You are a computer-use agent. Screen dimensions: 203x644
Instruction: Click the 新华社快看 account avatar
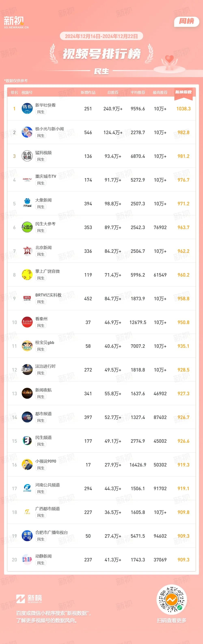(27, 109)
